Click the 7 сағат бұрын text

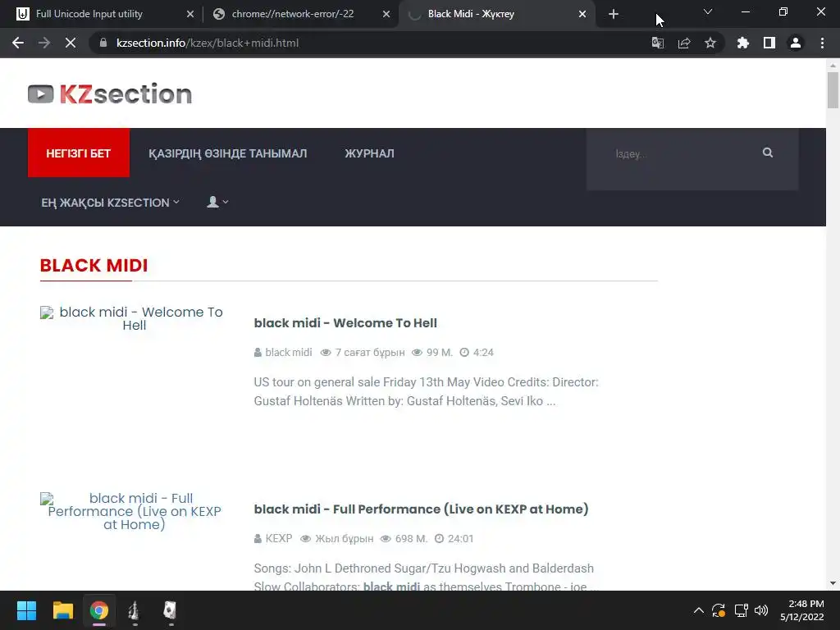pos(370,353)
